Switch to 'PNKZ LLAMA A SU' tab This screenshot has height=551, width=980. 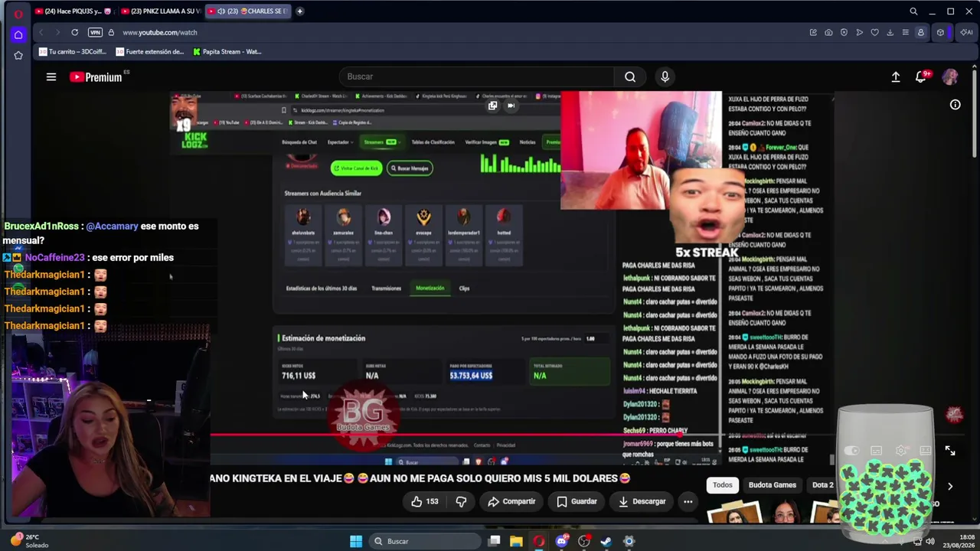[x=162, y=11]
